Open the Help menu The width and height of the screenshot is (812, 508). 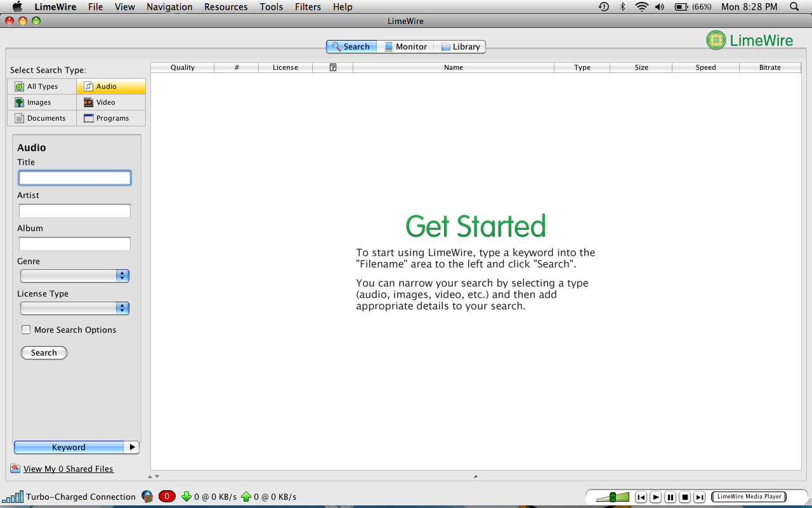(343, 7)
